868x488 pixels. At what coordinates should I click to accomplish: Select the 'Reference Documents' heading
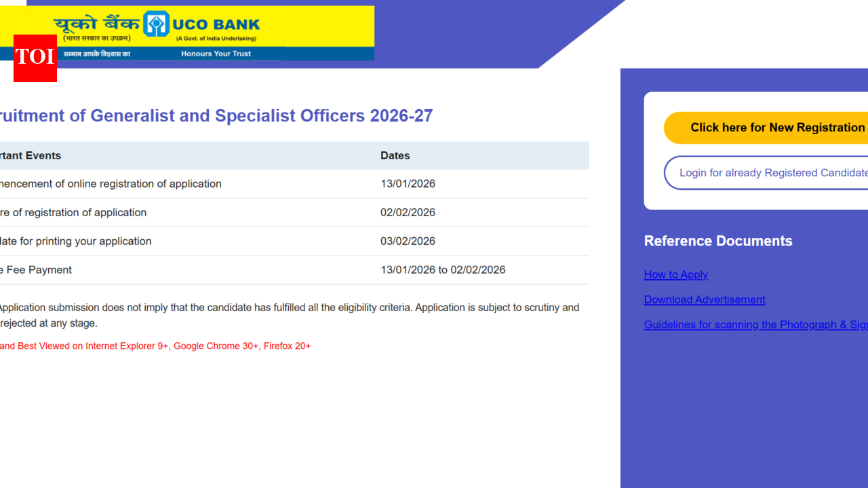click(x=718, y=241)
